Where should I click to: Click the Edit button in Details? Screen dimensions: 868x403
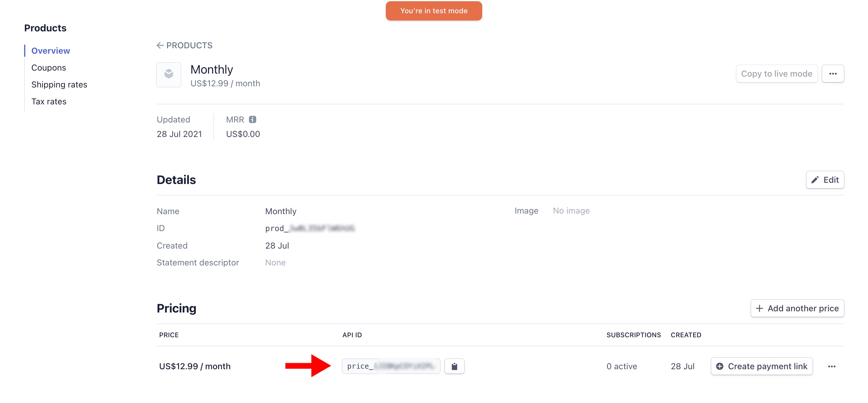coord(825,180)
